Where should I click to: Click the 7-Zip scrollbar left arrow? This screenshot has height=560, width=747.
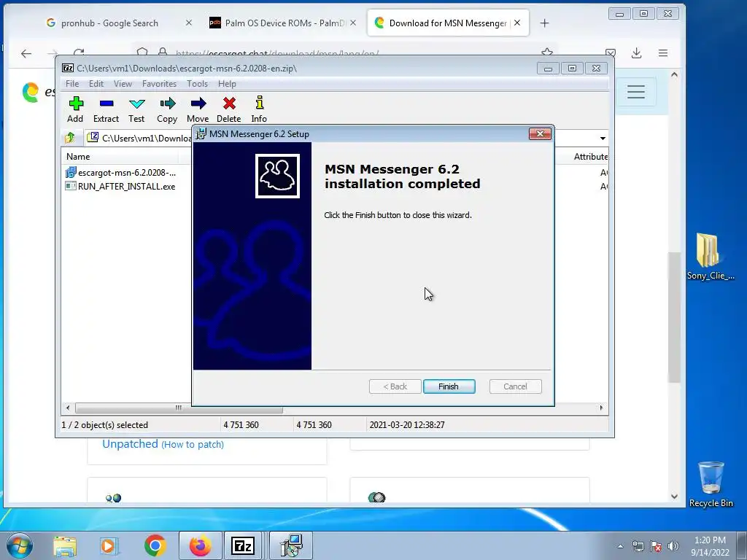click(68, 408)
